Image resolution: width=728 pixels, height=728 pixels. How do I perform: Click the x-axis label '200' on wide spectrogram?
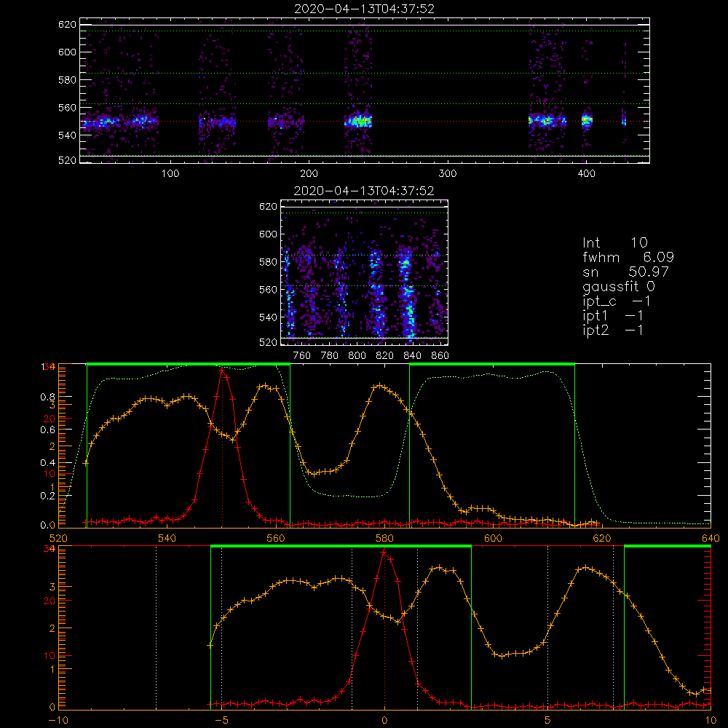[x=309, y=173]
